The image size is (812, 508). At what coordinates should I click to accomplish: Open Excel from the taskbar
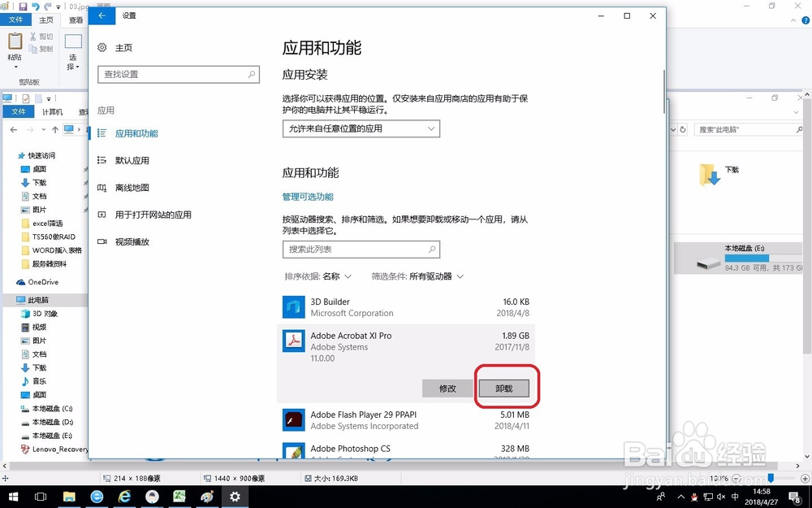tap(179, 497)
